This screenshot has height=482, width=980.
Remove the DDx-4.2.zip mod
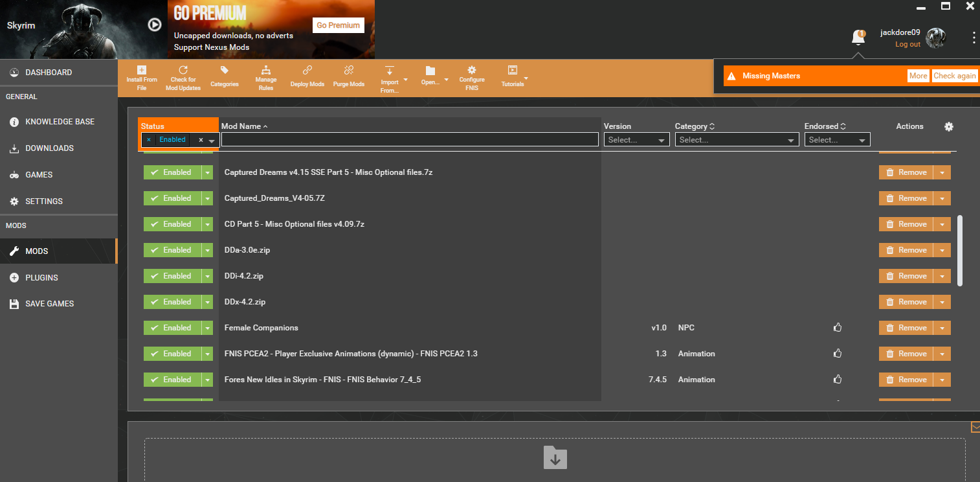[906, 302]
